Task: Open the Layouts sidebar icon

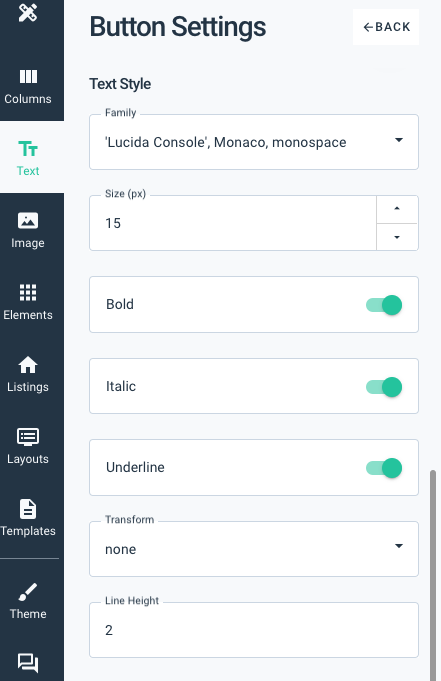Action: (28, 437)
